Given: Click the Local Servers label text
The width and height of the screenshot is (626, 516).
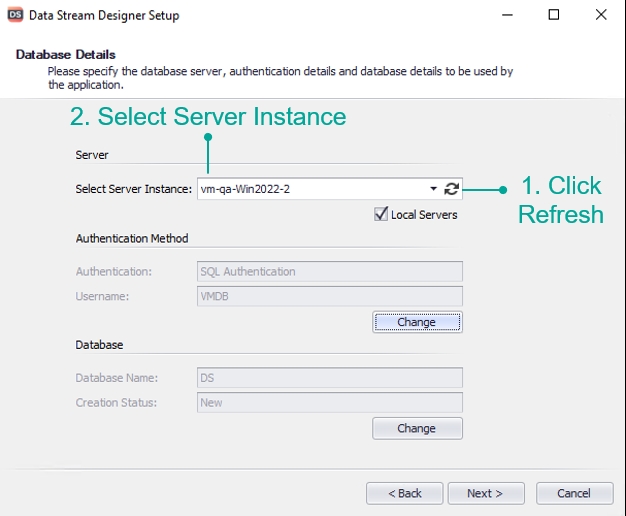Looking at the screenshot, I should 424,215.
